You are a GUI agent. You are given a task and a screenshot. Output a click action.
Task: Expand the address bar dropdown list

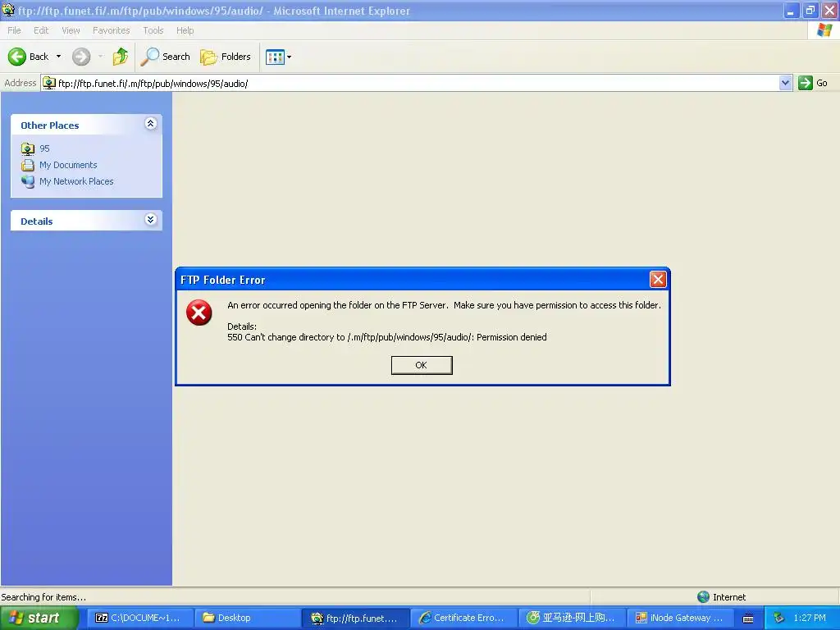pos(785,83)
